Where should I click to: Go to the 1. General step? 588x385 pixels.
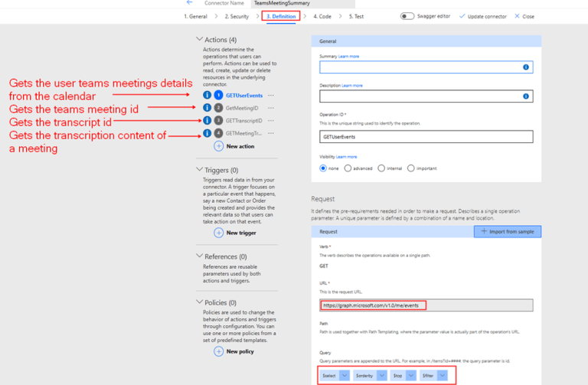pyautogui.click(x=195, y=17)
